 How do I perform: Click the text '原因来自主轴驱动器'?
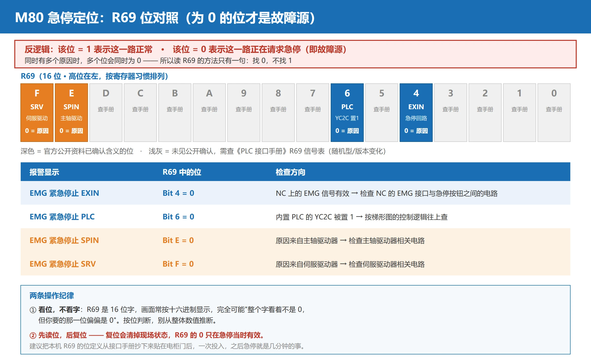tap(307, 241)
